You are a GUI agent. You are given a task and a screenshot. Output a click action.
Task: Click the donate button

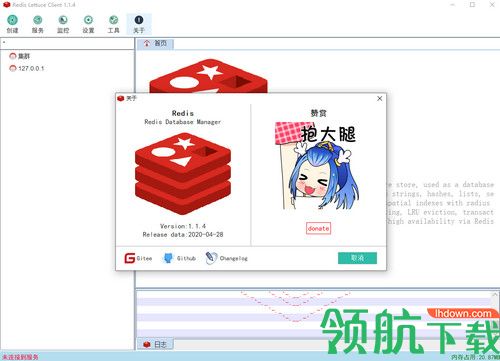(318, 228)
